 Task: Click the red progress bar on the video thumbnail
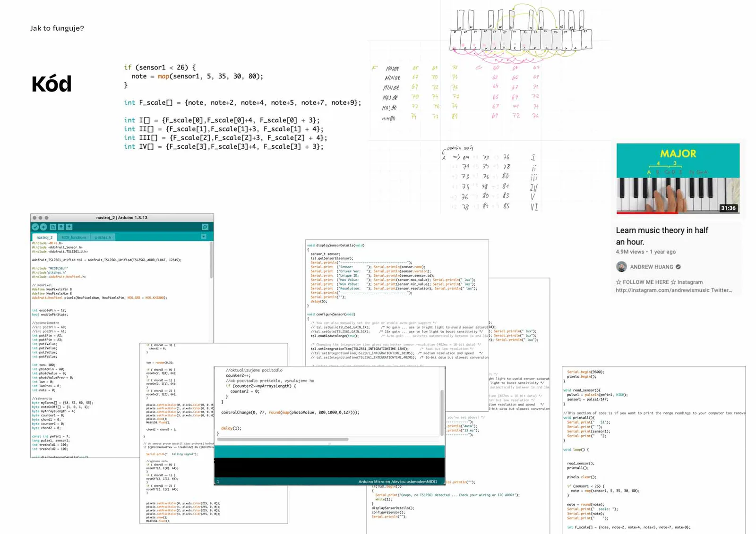point(646,212)
